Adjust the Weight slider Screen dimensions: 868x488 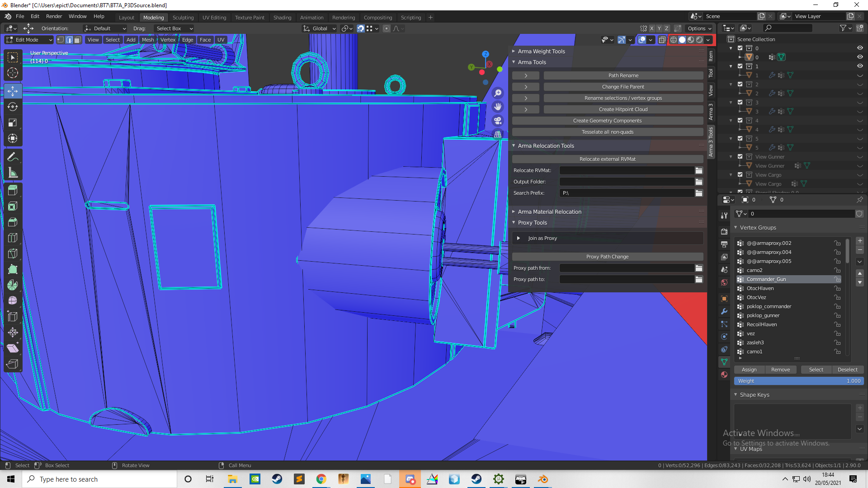click(799, 381)
